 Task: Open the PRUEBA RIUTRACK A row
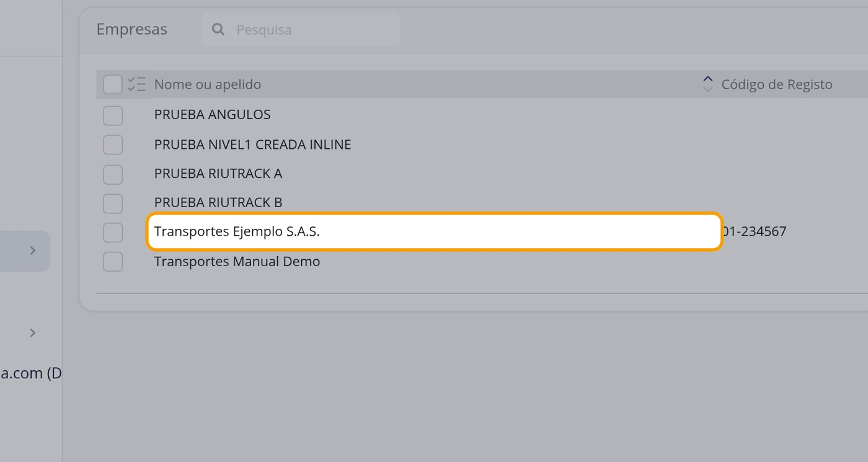218,174
